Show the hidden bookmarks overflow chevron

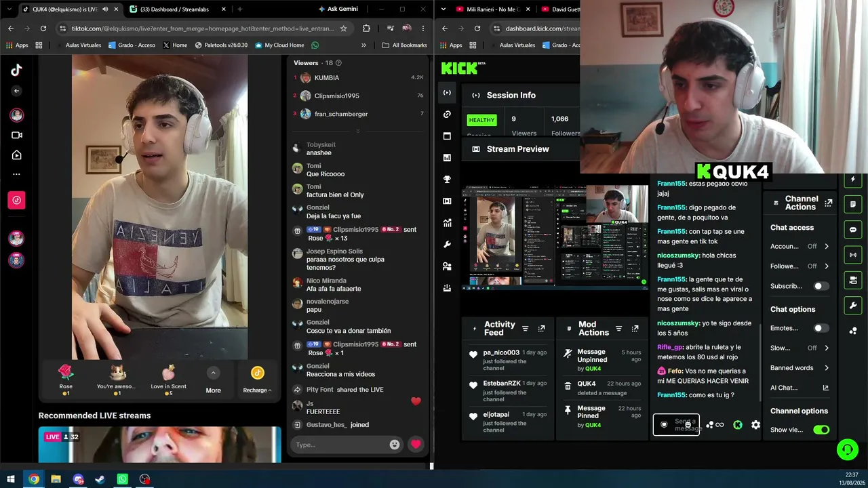tap(363, 45)
